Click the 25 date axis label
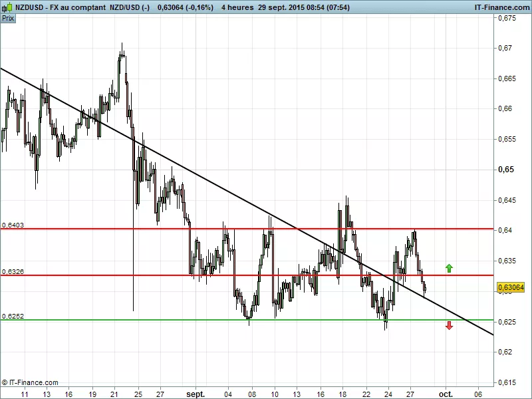 tap(138, 394)
